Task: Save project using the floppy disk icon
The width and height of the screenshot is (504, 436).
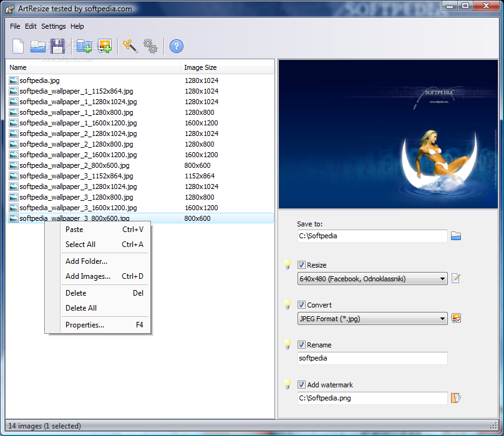Action: pyautogui.click(x=58, y=46)
